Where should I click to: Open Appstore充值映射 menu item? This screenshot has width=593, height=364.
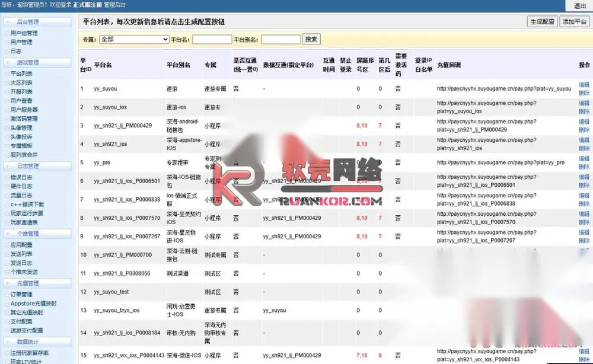click(33, 304)
